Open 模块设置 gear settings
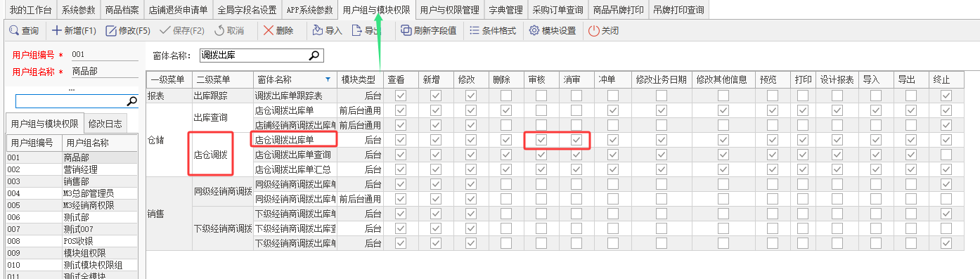Image resolution: width=980 pixels, height=279 pixels. click(x=552, y=31)
